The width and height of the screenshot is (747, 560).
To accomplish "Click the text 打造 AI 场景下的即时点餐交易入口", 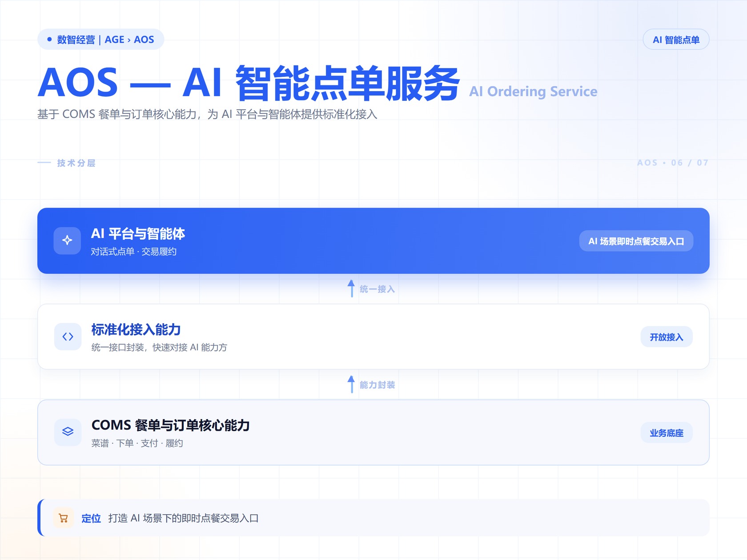I will [183, 518].
